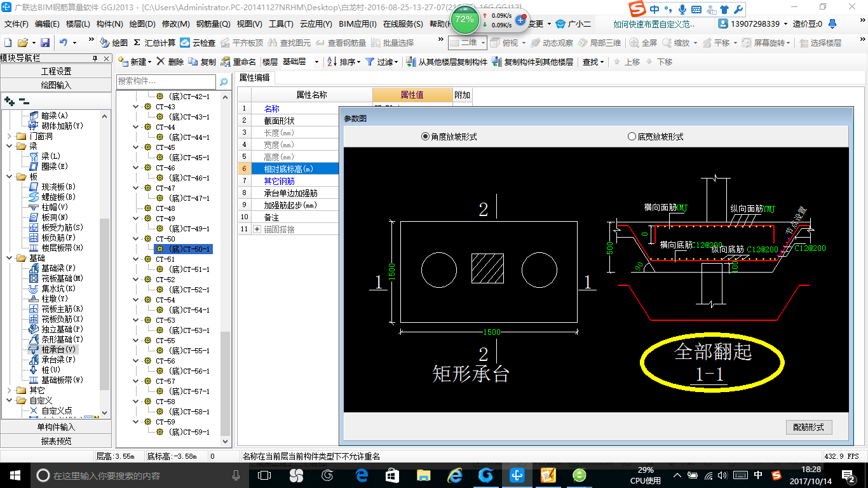Click the Windows Start button
This screenshot has width=868, height=488.
(15, 475)
